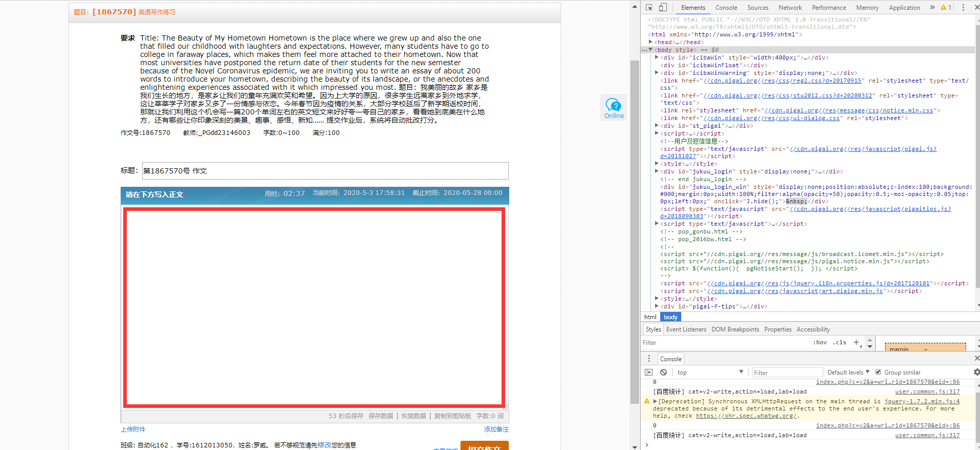Expand the pigai-f-tips div node
This screenshot has width=980, height=450.
pyautogui.click(x=657, y=306)
